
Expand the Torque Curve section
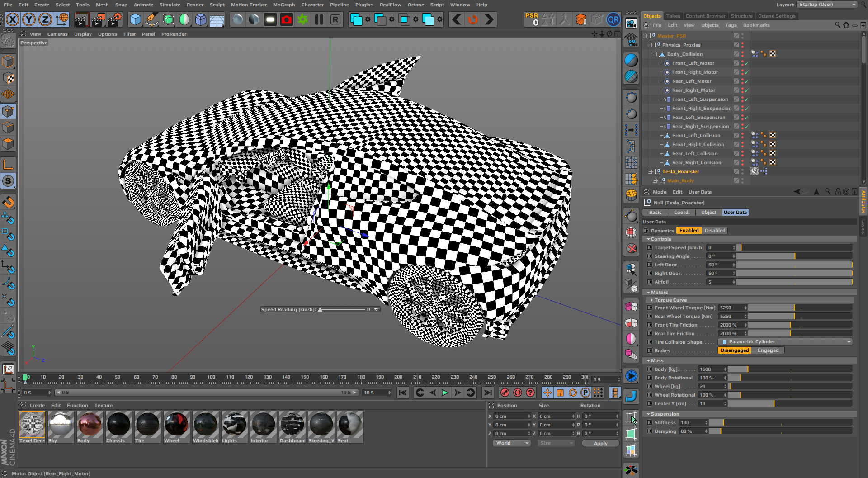point(651,300)
